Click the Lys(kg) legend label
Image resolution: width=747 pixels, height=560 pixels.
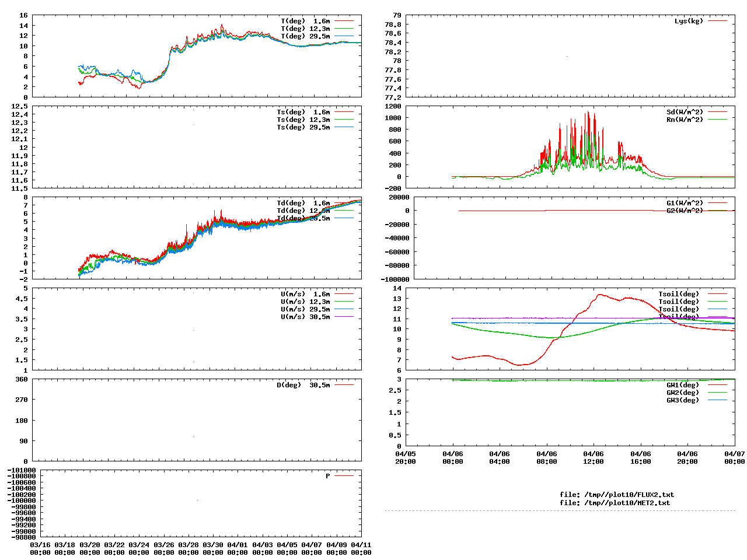coord(689,21)
